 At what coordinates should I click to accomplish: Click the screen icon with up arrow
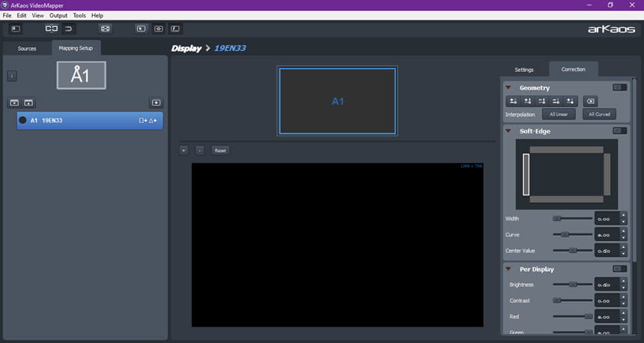pyautogui.click(x=28, y=103)
